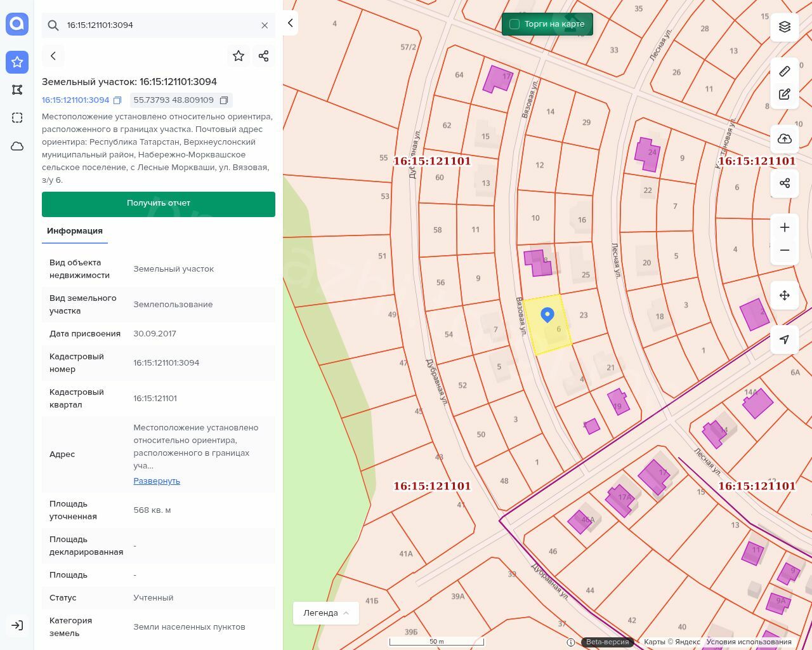Enable the "Торги на карте" checkbox
The height and width of the screenshot is (650, 812).
pyautogui.click(x=514, y=24)
